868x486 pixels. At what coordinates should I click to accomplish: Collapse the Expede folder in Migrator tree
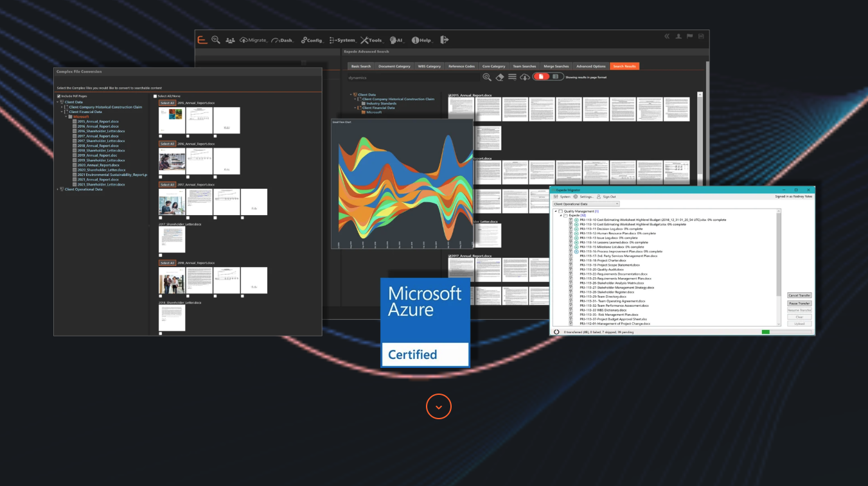(561, 216)
